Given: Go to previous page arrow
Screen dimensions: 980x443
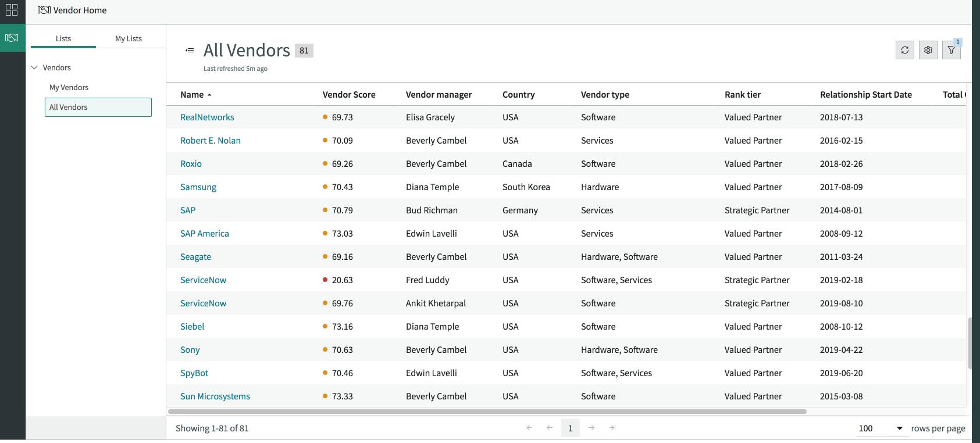Looking at the screenshot, I should (x=550, y=428).
